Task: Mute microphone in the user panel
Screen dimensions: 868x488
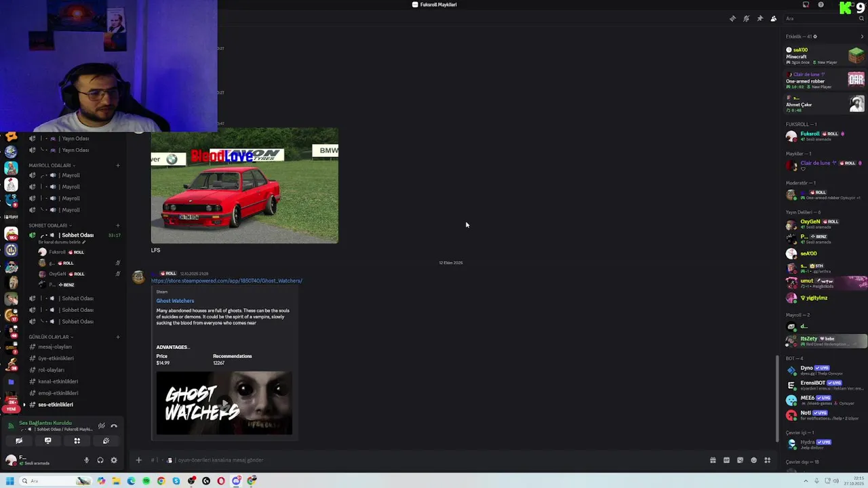Action: click(x=86, y=460)
